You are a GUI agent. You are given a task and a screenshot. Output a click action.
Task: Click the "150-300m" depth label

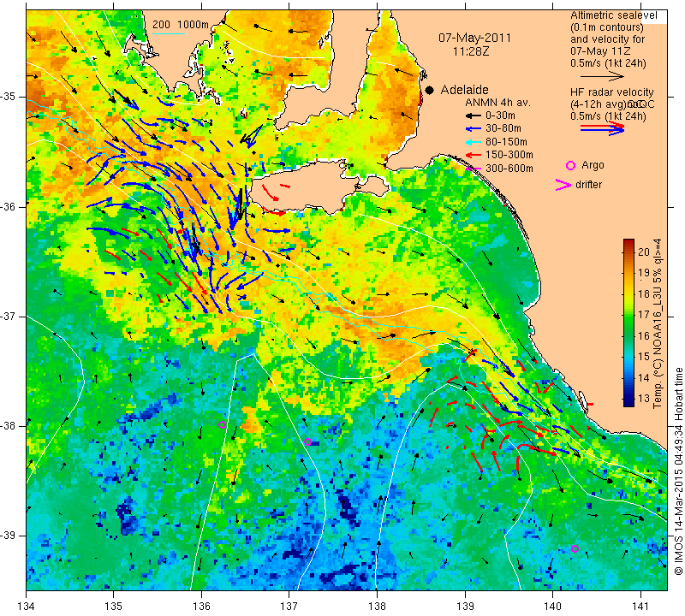click(509, 155)
